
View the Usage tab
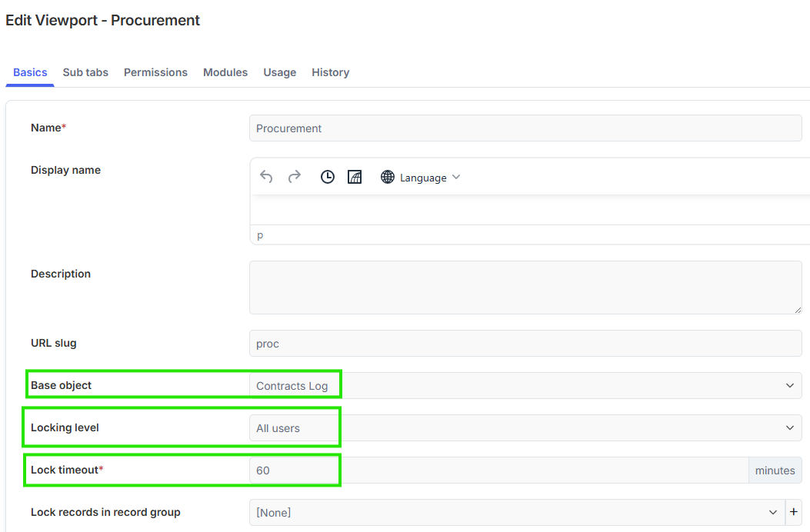click(x=279, y=72)
